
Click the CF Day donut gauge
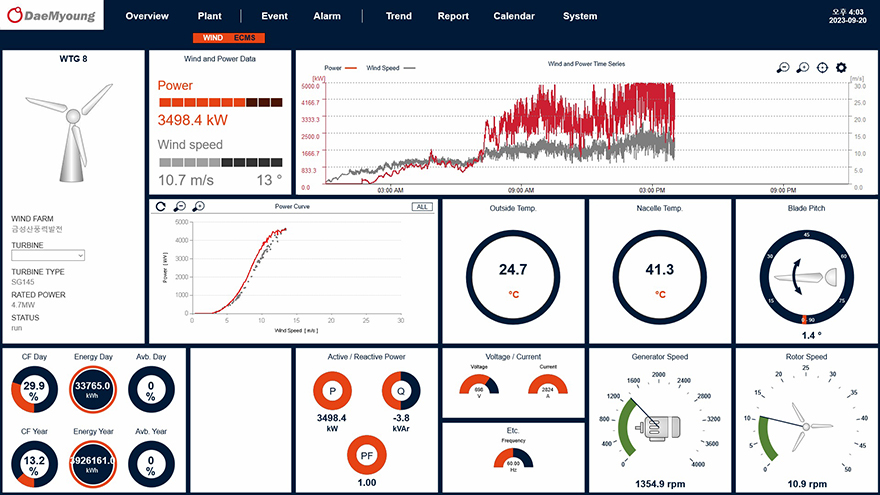coord(34,389)
